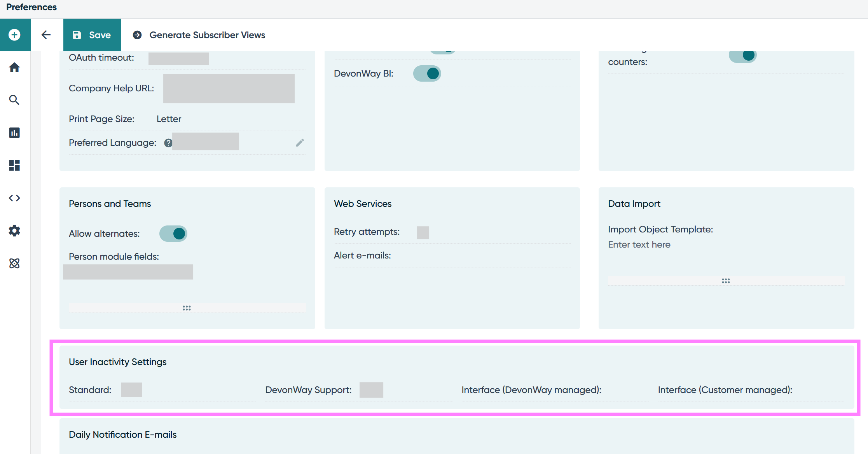Open the sidebar atom icon

click(x=14, y=263)
